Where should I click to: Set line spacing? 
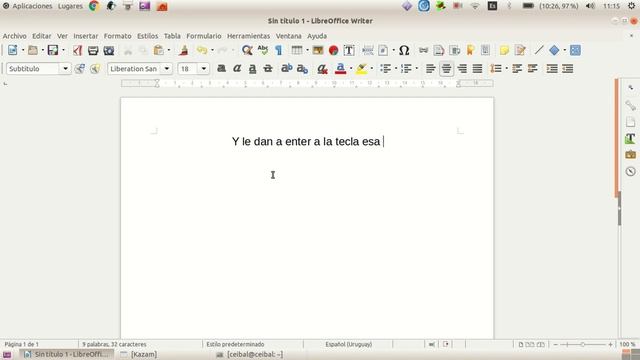496,69
